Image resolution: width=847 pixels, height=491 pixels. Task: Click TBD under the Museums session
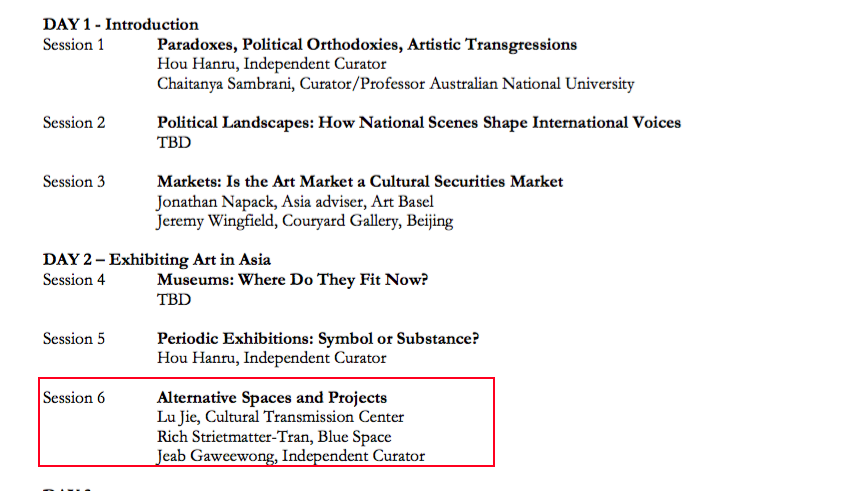point(174,300)
